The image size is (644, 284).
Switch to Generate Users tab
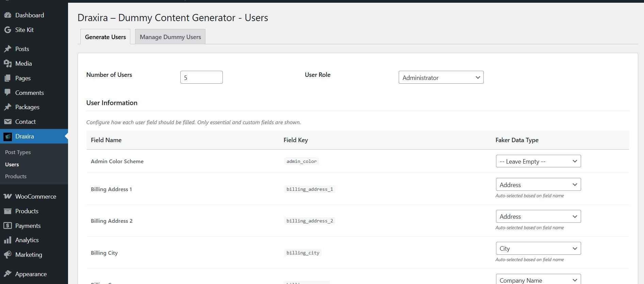105,37
